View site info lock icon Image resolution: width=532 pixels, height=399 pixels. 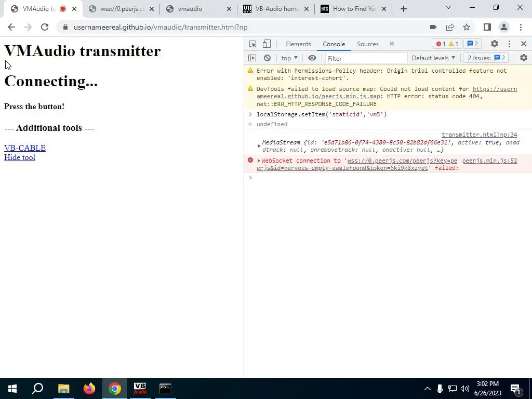(x=65, y=27)
